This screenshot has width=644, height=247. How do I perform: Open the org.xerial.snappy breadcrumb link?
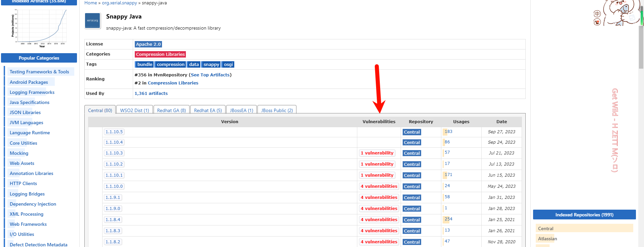coord(119,3)
